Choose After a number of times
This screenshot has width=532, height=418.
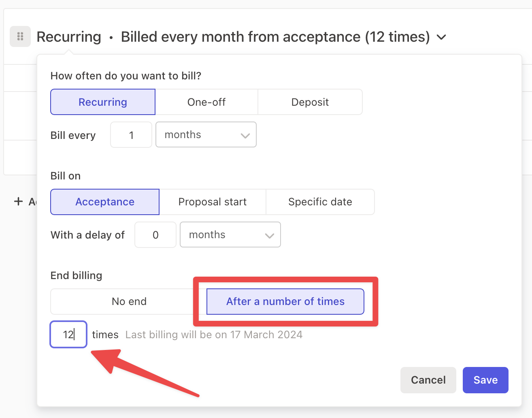285,301
